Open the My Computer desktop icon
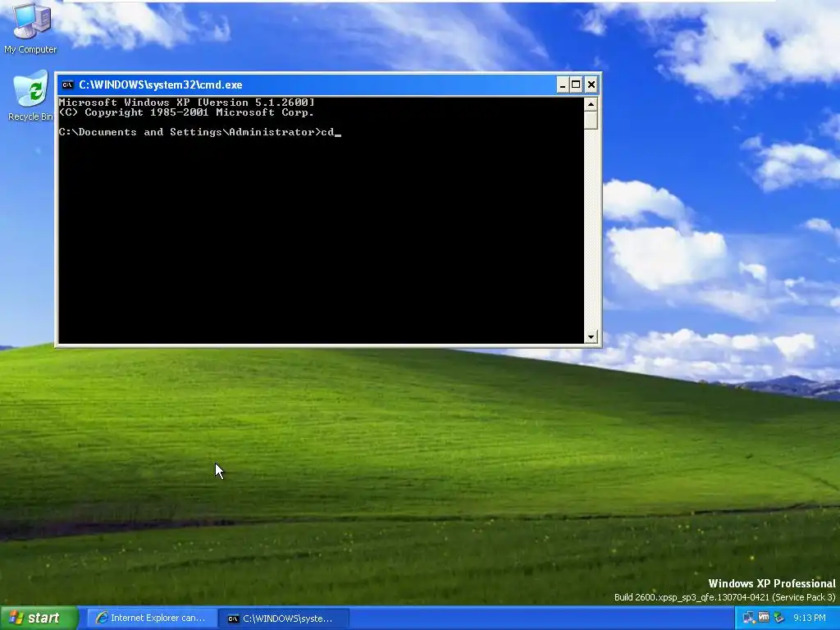Image resolution: width=840 pixels, height=630 pixels. click(30, 28)
